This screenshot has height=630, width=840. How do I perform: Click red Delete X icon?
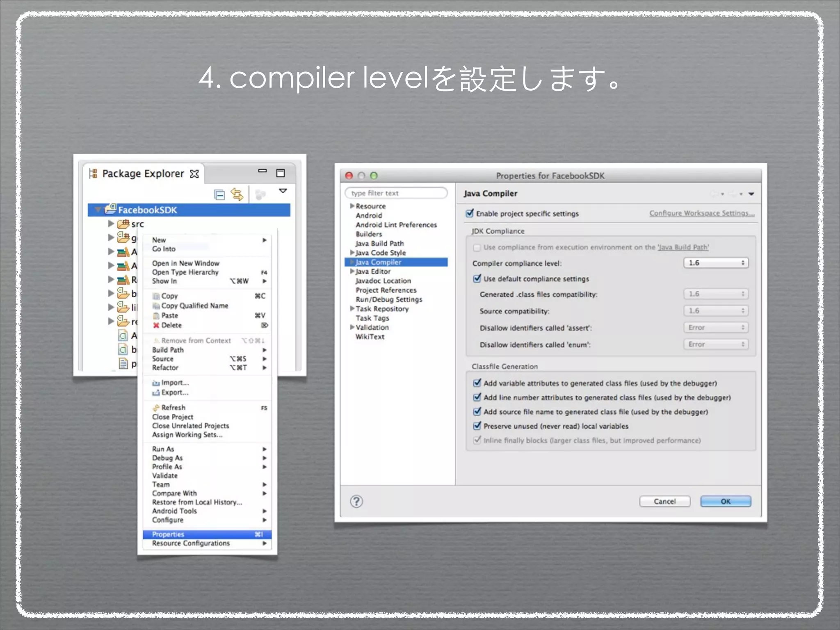coord(156,325)
